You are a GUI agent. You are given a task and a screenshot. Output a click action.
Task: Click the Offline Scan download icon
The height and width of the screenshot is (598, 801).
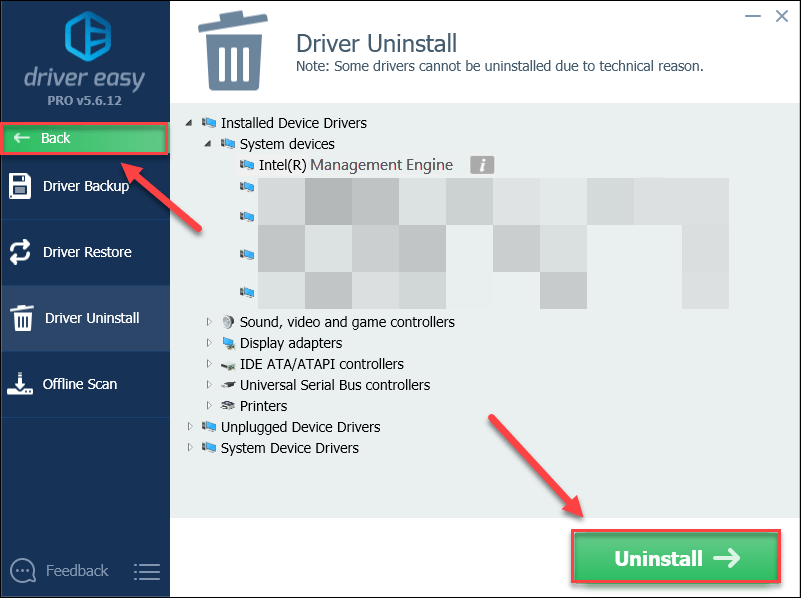(20, 384)
